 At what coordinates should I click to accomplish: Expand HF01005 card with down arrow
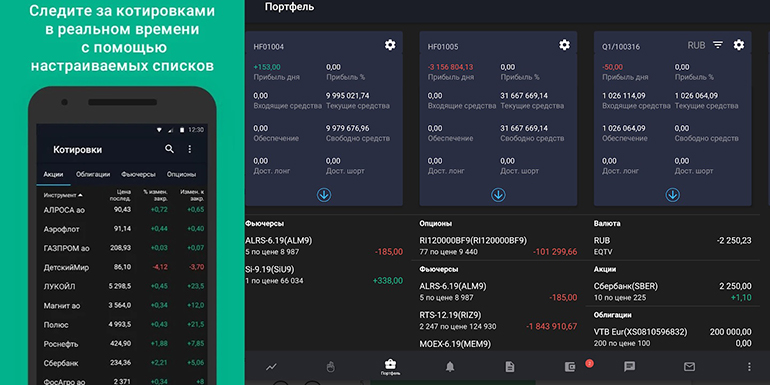(x=498, y=195)
